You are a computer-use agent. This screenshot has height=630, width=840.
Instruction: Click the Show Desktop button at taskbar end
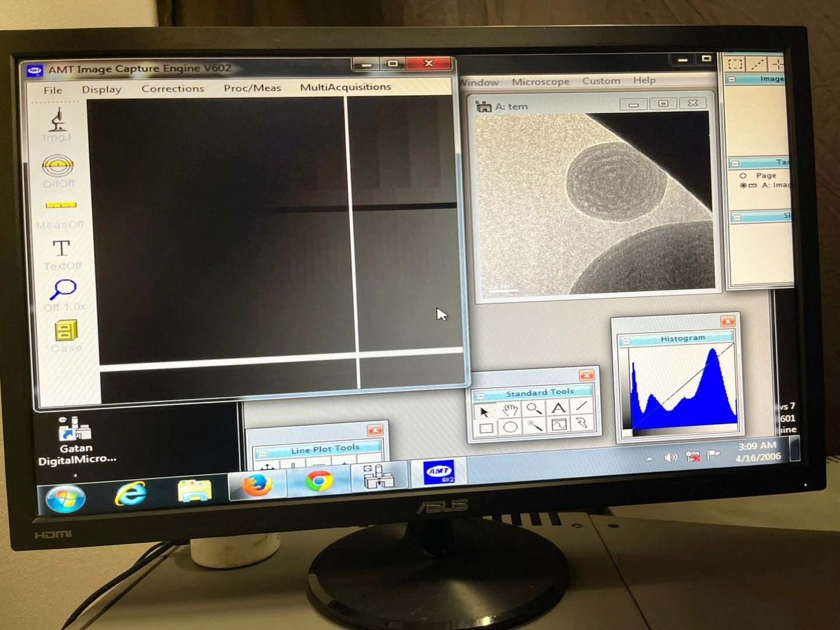[x=794, y=449]
